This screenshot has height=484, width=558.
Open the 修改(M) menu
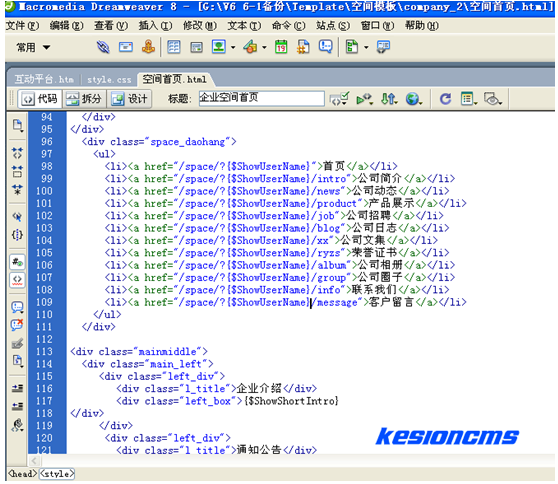point(200,26)
